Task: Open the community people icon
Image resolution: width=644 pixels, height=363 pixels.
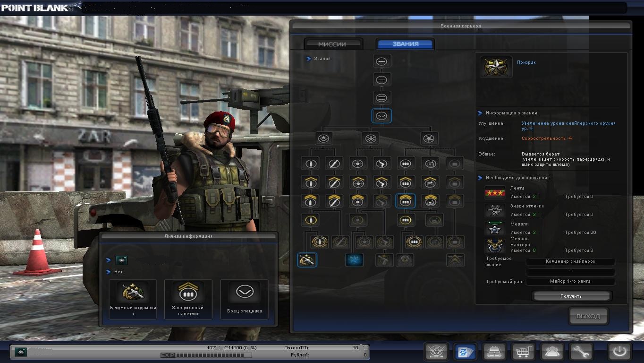Action: [551, 352]
